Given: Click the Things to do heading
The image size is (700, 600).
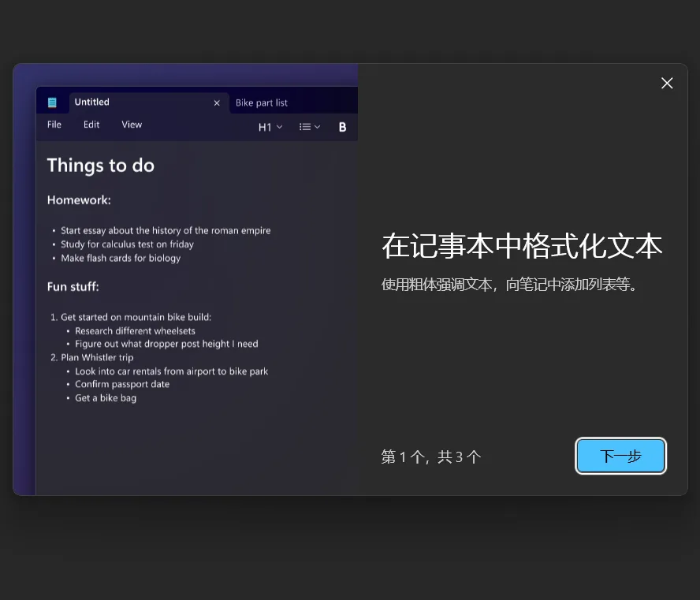Looking at the screenshot, I should point(100,166).
